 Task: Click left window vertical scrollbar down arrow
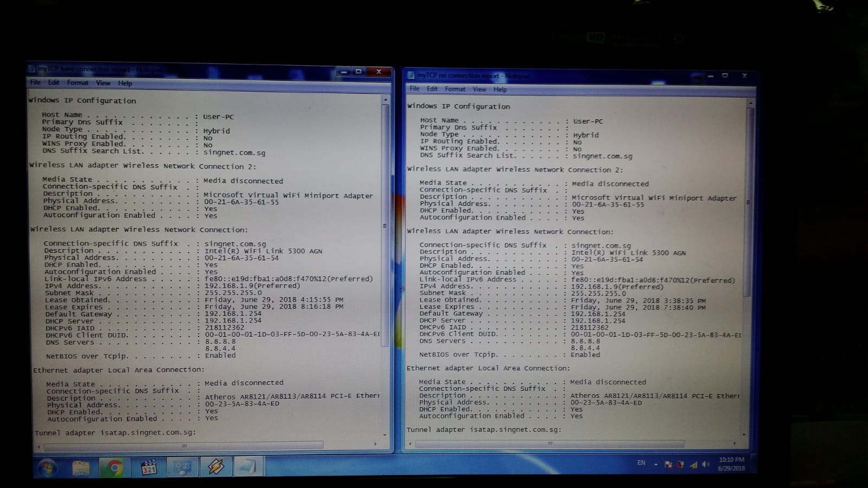pyautogui.click(x=386, y=434)
